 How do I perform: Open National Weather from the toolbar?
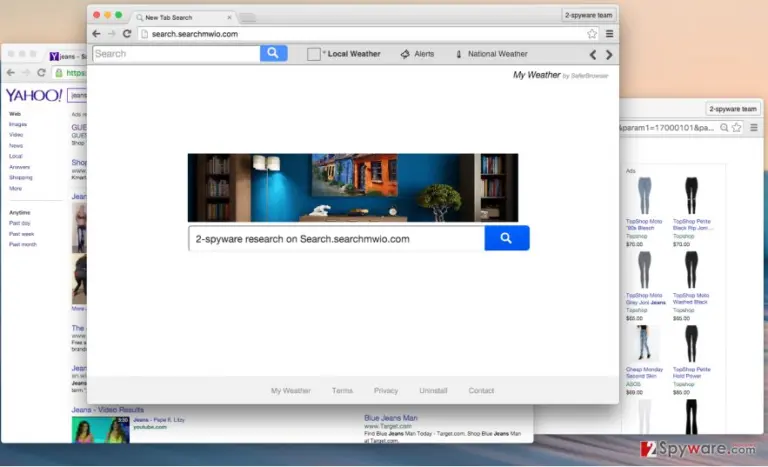tap(492, 54)
